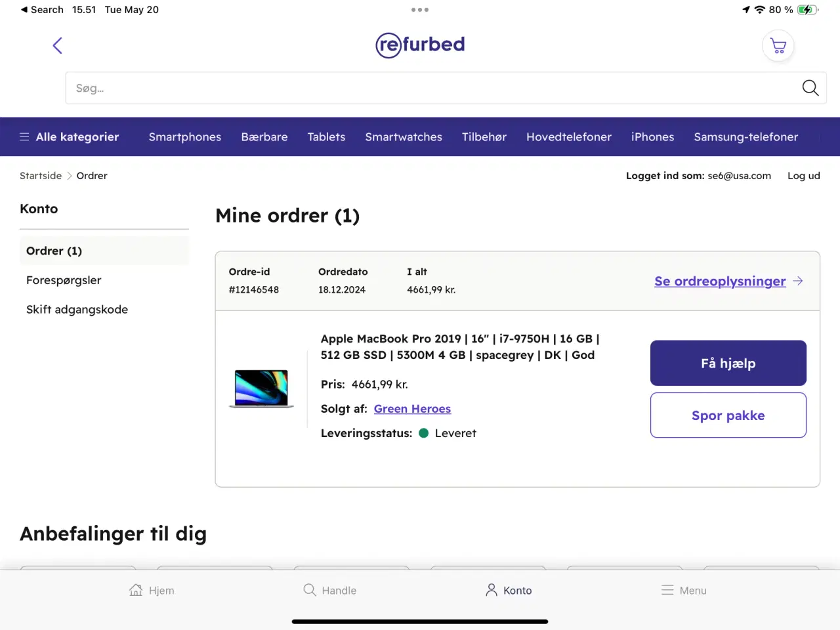This screenshot has width=840, height=630.
Task: Tap the back chevron arrow
Action: pyautogui.click(x=57, y=45)
